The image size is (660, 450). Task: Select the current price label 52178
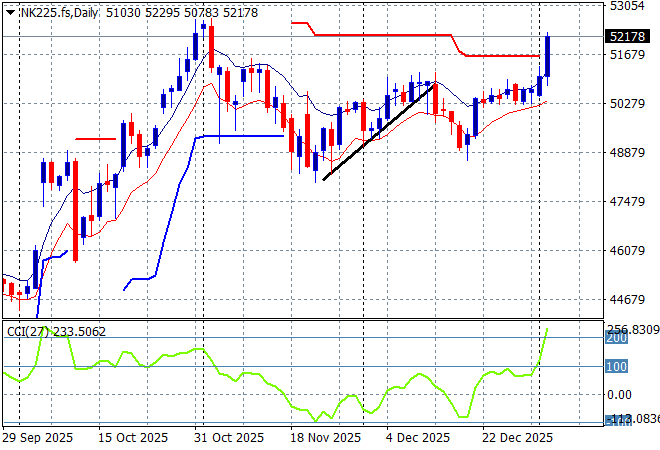(x=627, y=37)
